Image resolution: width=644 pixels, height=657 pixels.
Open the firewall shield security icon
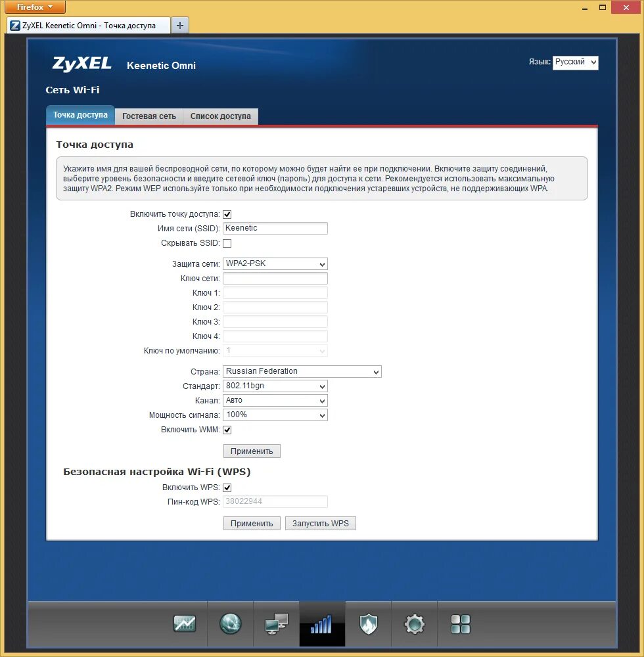point(368,623)
